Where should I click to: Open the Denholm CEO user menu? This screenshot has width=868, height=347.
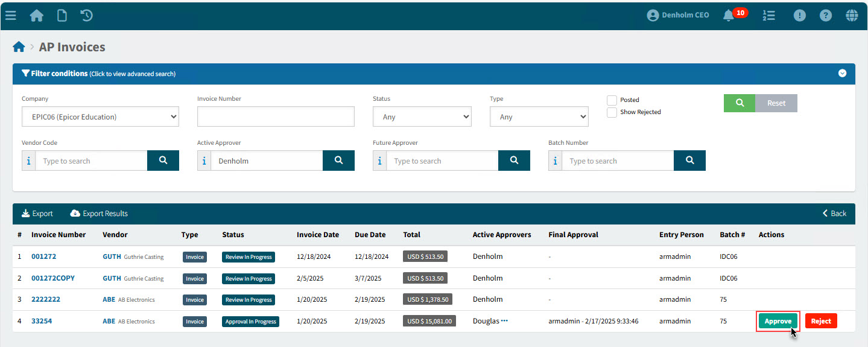point(678,16)
